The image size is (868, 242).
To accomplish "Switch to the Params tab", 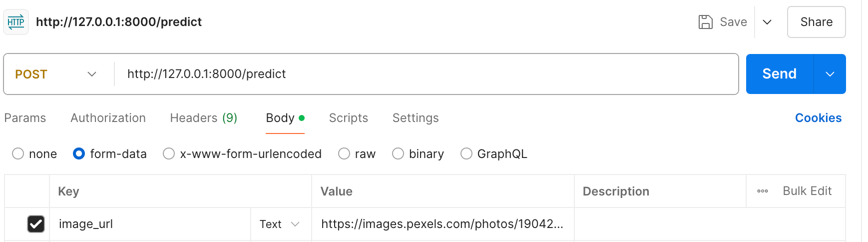I will pyautogui.click(x=25, y=118).
